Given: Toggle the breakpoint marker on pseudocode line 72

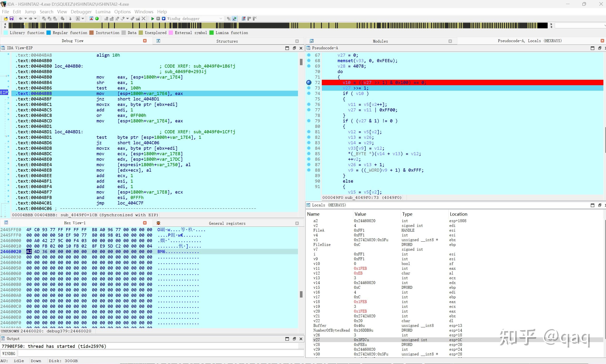Looking at the screenshot, I should pyautogui.click(x=309, y=83).
